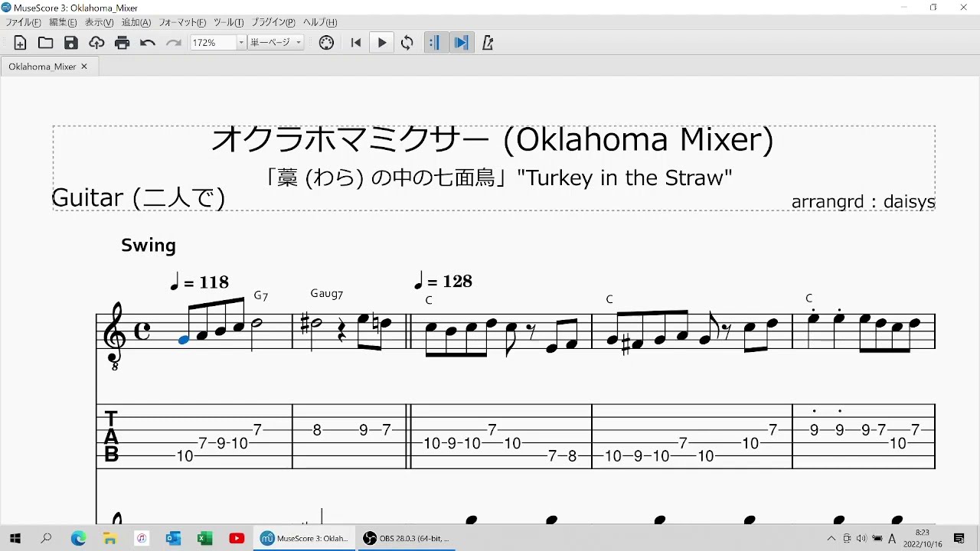
Task: Select the G7 chord symbol
Action: point(261,296)
